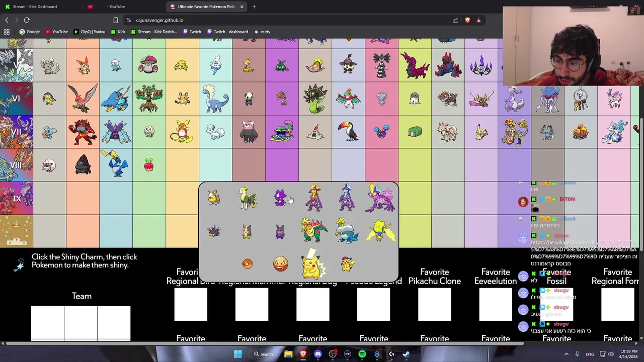Show hidden system tray icons
The height and width of the screenshot is (362, 644).
566,354
